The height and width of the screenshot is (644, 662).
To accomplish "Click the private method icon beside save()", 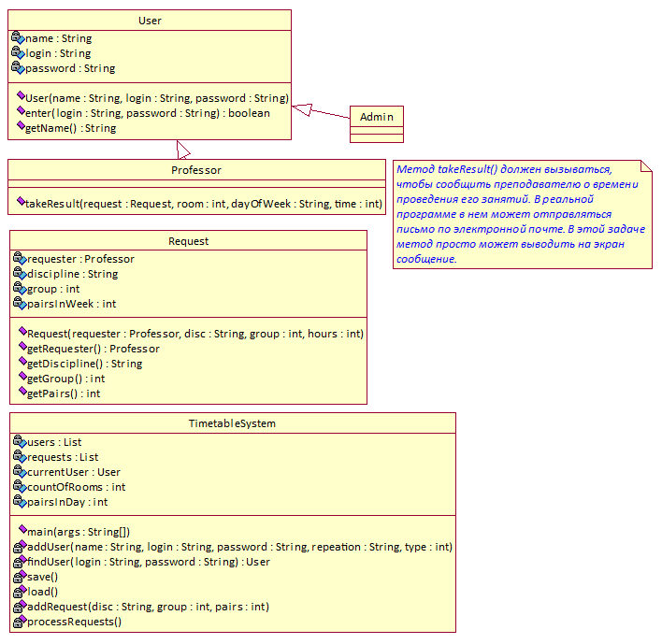I will coord(20,577).
